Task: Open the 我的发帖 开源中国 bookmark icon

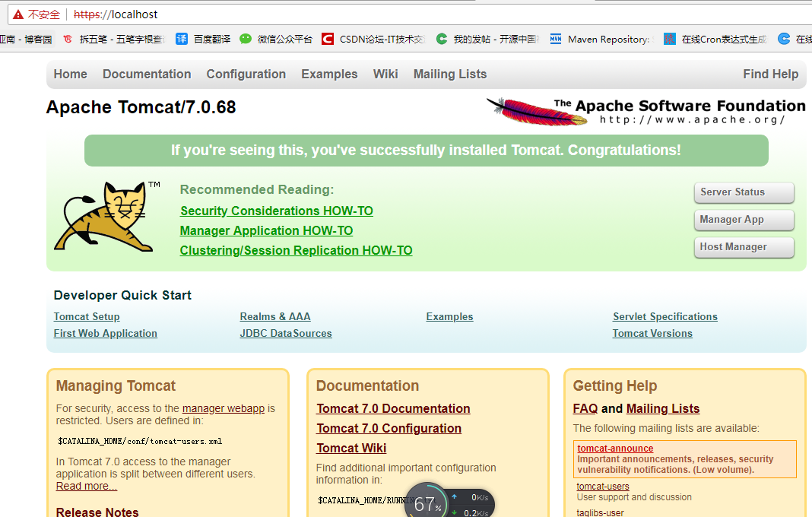Action: [x=442, y=39]
